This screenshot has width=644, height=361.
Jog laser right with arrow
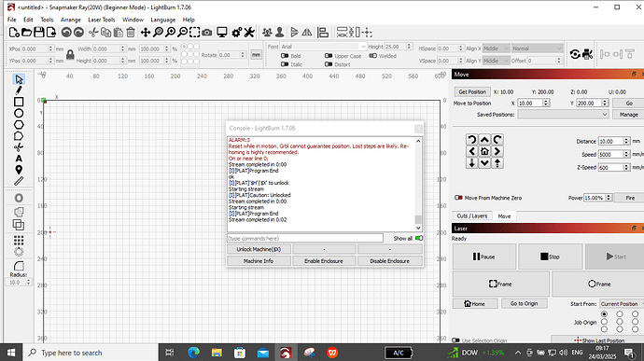[497, 151]
